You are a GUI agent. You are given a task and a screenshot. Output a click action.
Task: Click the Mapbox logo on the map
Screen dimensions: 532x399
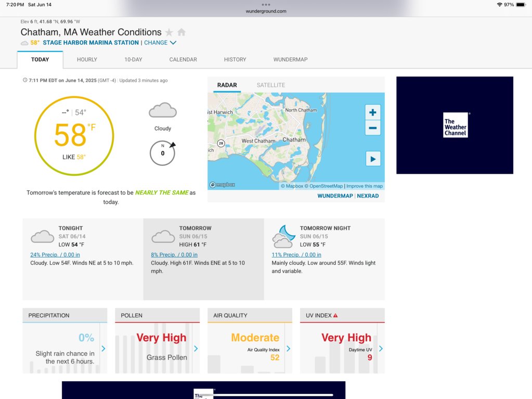click(222, 185)
